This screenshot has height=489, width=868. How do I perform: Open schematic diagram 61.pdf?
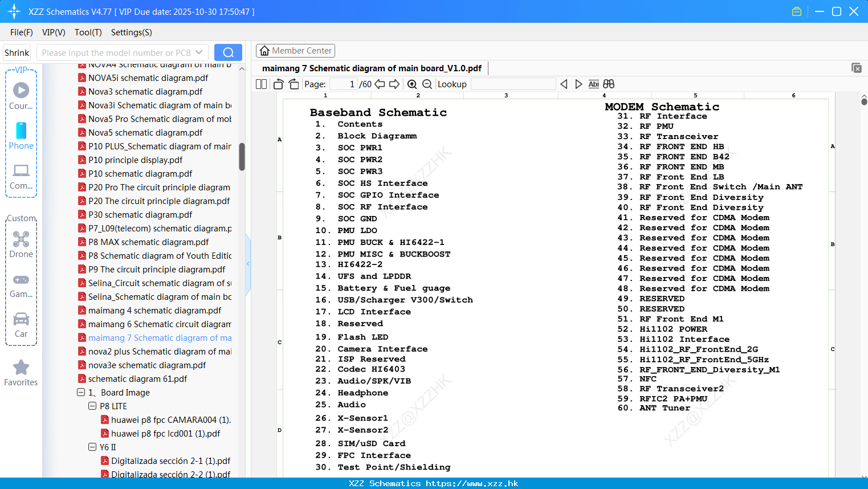(137, 378)
